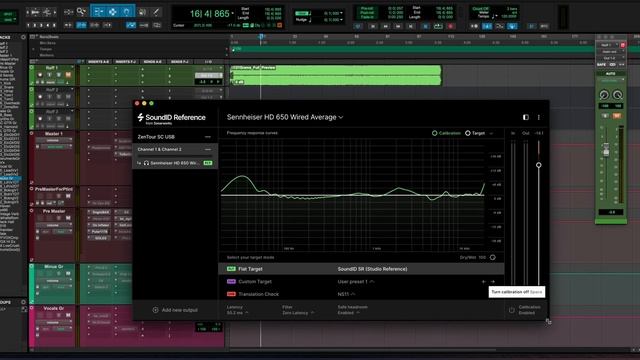This screenshot has width=640, height=360.
Task: Click the left arrow next to User preset
Action: [484, 282]
